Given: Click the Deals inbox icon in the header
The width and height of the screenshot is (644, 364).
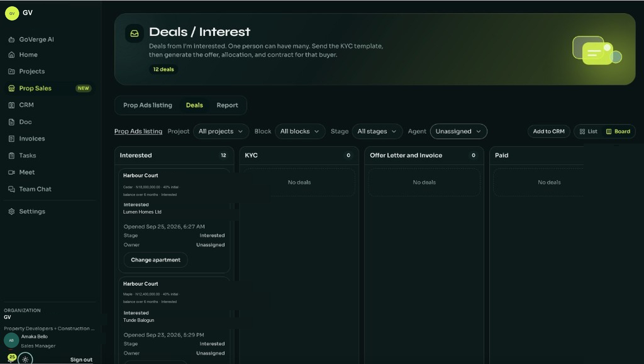Looking at the screenshot, I should 134,33.
